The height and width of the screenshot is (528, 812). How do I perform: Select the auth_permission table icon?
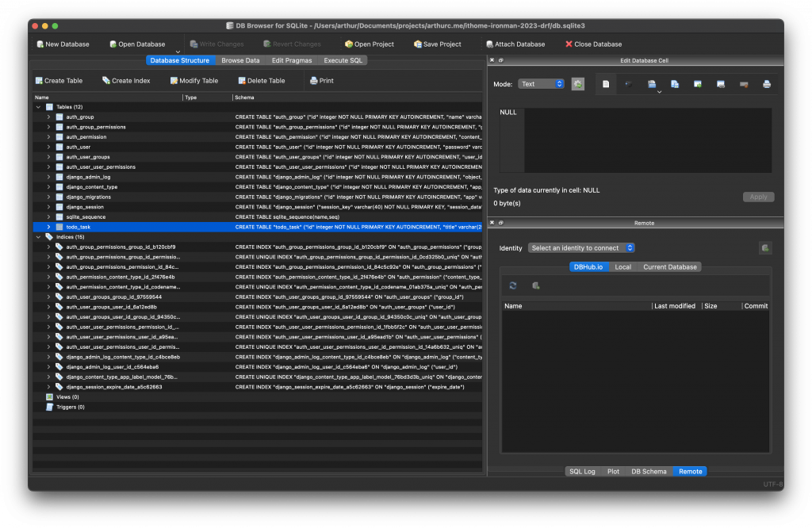(x=59, y=136)
